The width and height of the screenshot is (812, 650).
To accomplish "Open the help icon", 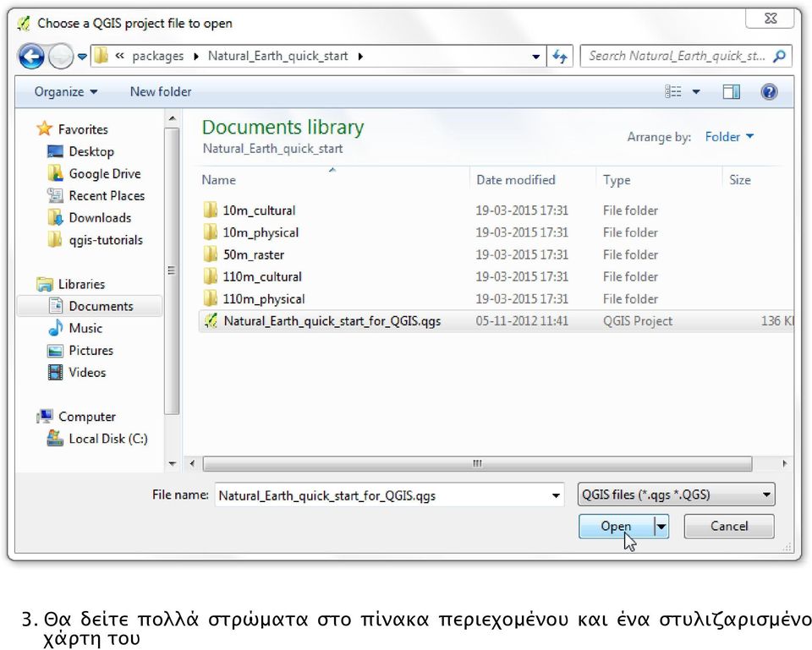I will [769, 91].
